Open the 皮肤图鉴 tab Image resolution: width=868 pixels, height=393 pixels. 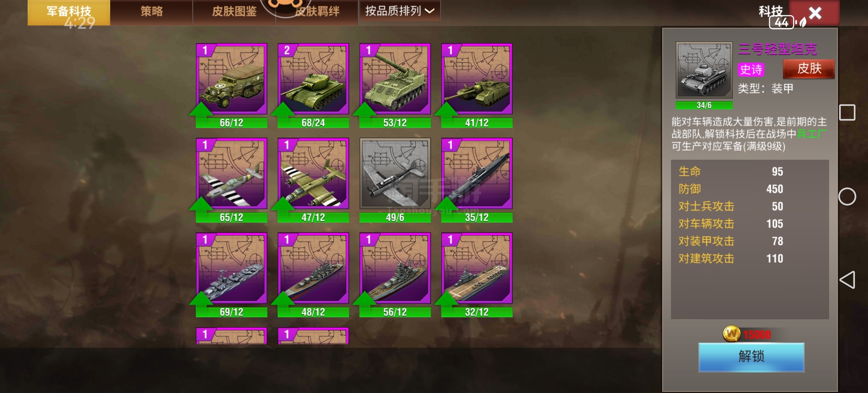[x=234, y=12]
